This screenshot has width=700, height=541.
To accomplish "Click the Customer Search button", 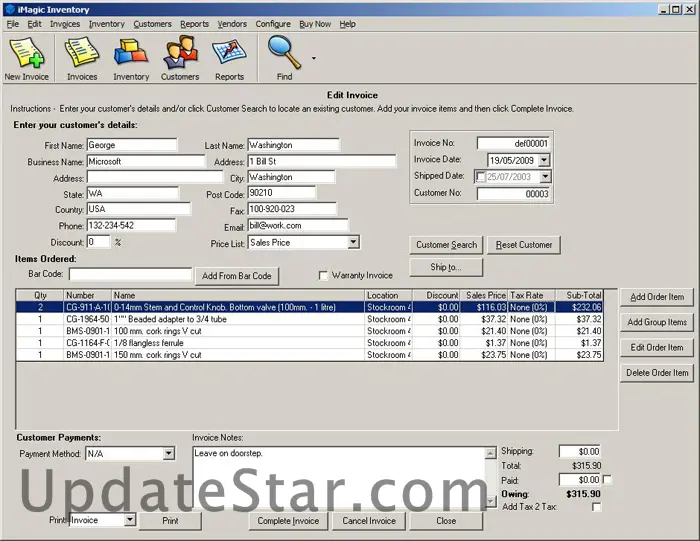I will coord(447,245).
